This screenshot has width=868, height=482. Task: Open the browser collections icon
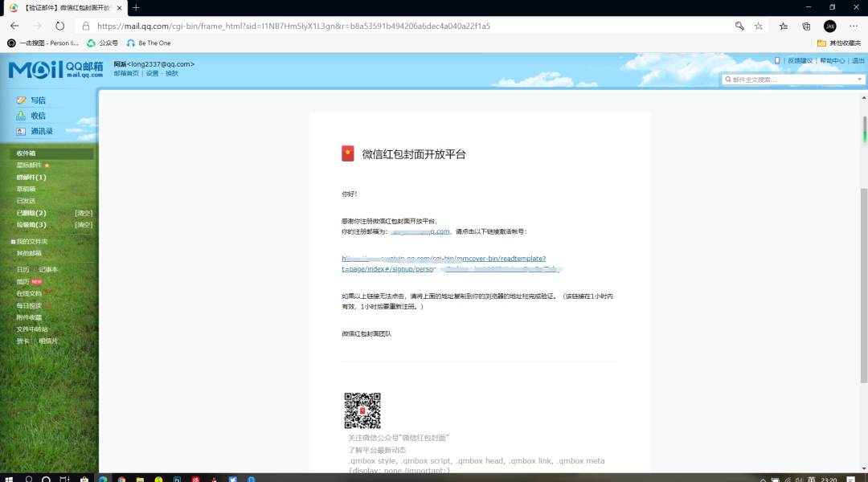(x=806, y=26)
